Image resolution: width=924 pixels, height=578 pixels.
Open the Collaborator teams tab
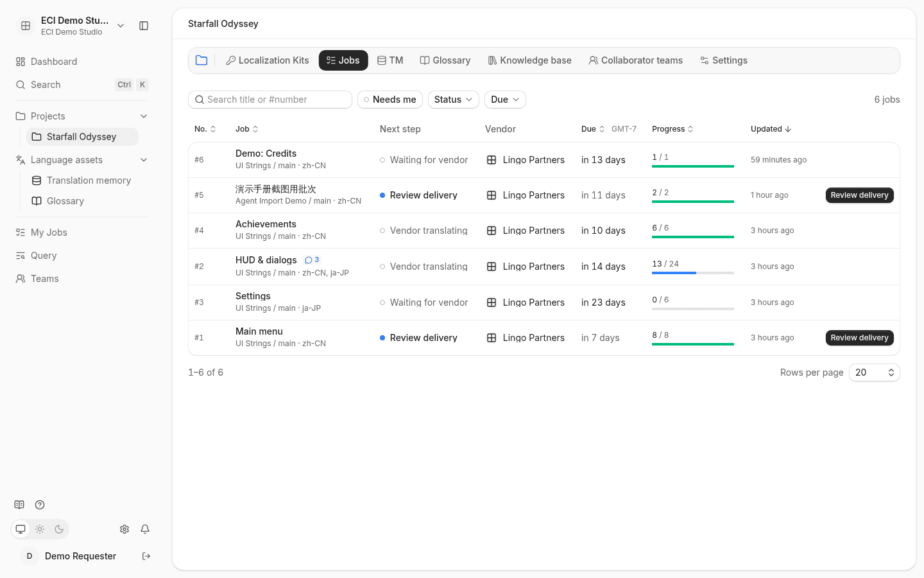click(x=635, y=60)
